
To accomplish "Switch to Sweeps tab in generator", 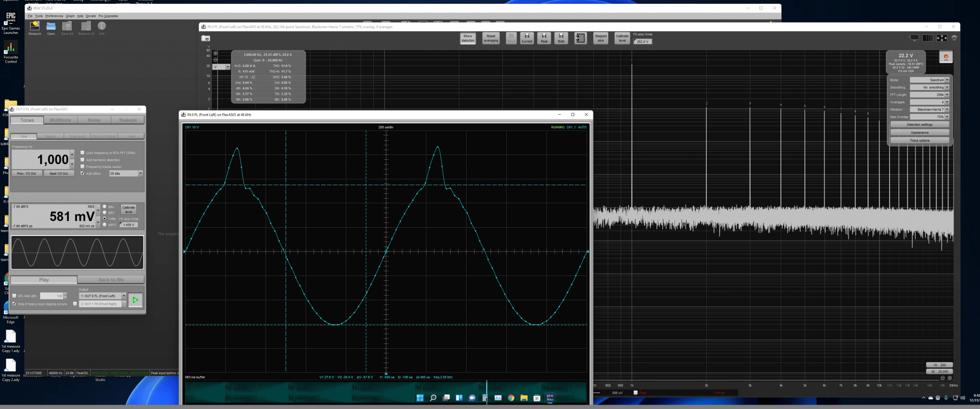I will pyautogui.click(x=128, y=120).
